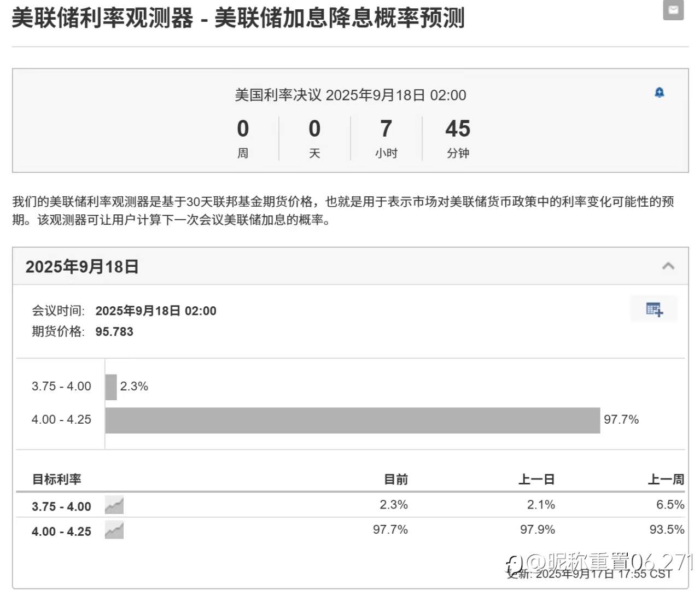700x596 pixels.
Task: Click the 目标利率 column header
Action: click(57, 480)
